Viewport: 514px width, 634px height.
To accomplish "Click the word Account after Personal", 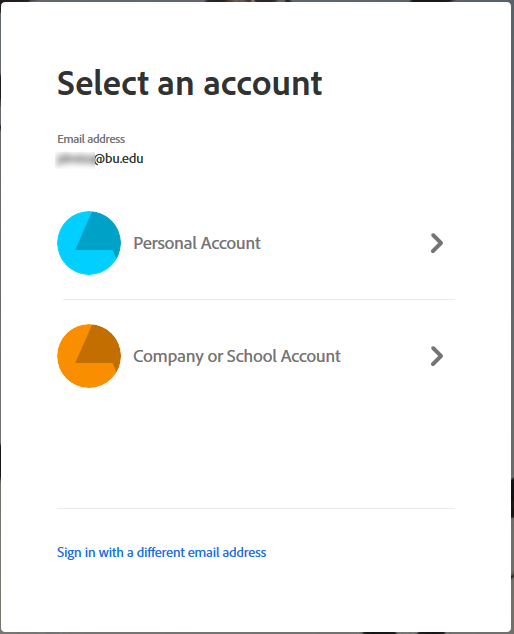I will click(231, 243).
